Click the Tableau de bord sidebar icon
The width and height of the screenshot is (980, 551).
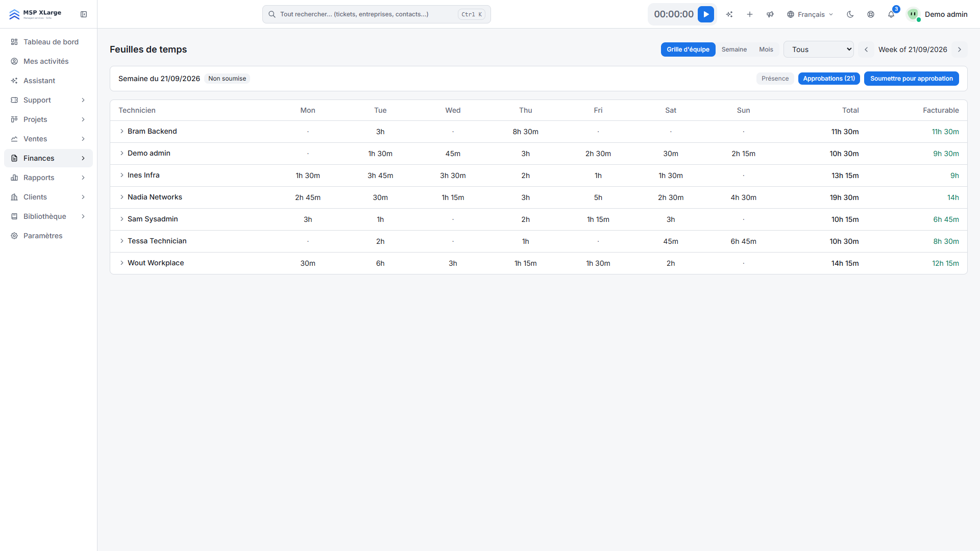click(14, 42)
